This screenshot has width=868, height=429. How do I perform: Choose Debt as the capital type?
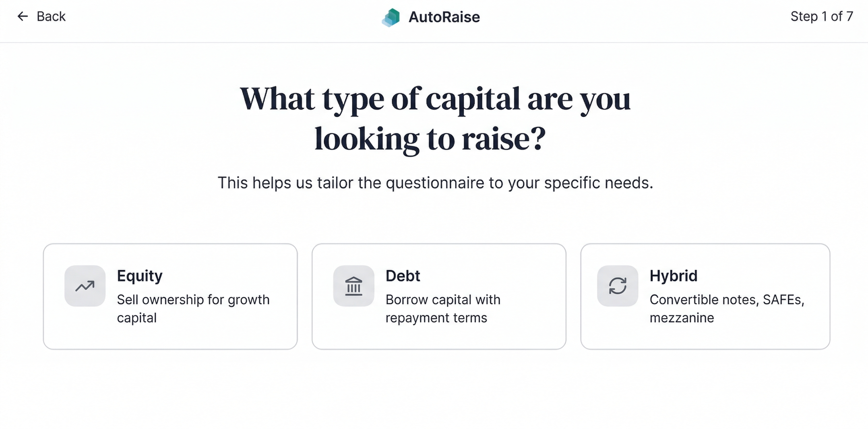(439, 296)
